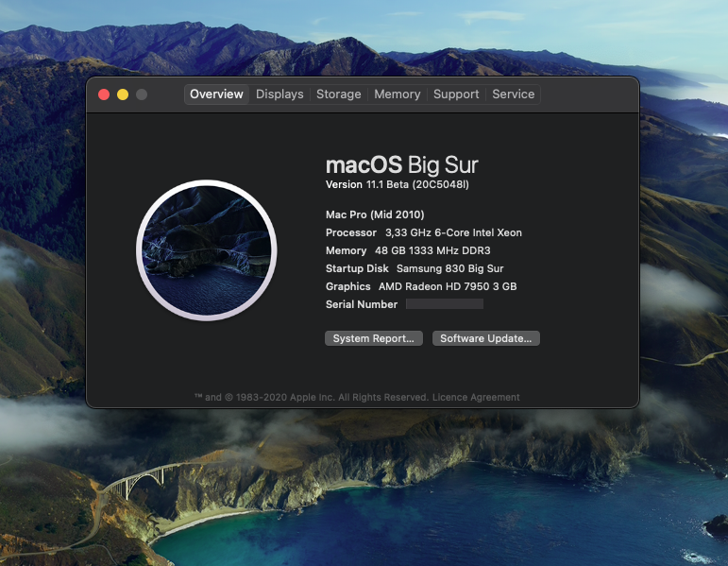Viewport: 728px width, 566px height.
Task: Close the About This Mac window
Action: pyautogui.click(x=104, y=94)
